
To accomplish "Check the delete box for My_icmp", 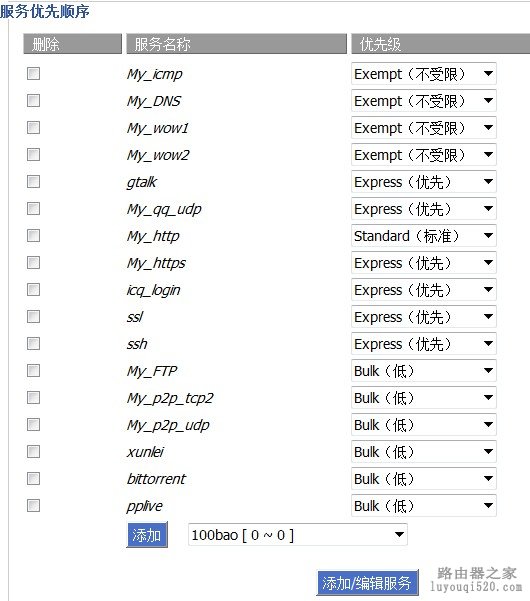I will coord(33,74).
